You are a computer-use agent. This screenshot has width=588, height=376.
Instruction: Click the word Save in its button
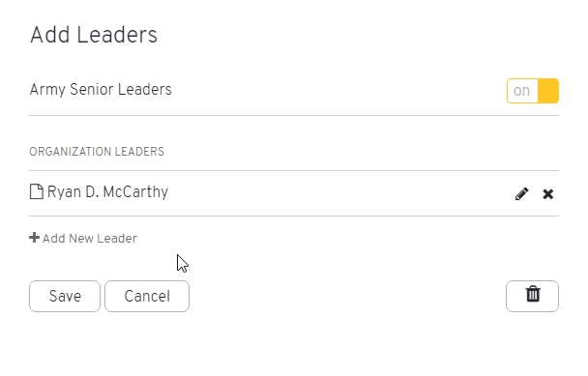(65, 296)
